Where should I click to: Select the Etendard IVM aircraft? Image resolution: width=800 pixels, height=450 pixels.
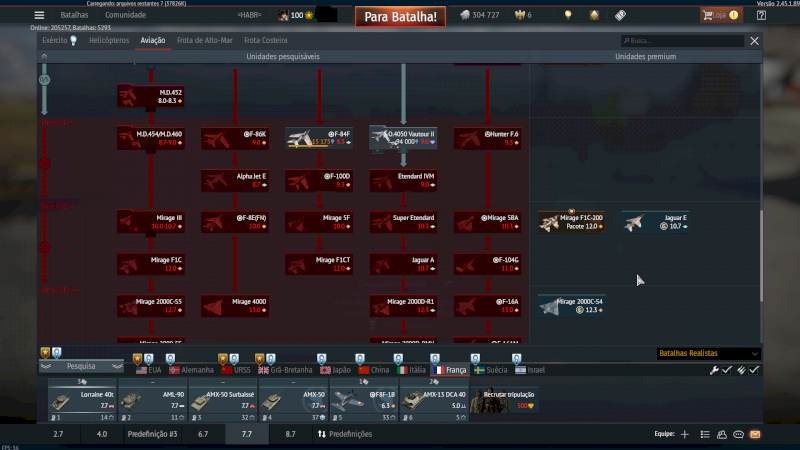tap(403, 181)
